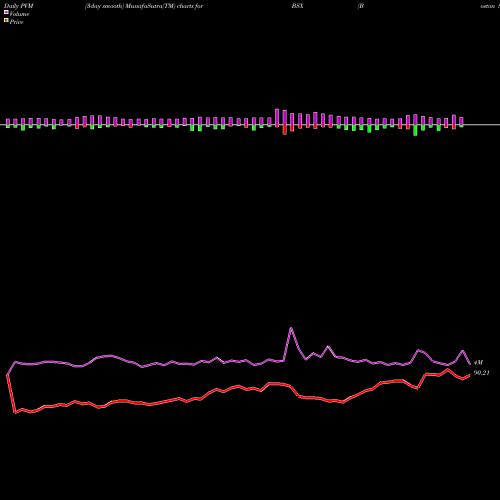Click the 'Daily PVM' title text
The width and height of the screenshot is (500, 500).
tap(19, 6)
